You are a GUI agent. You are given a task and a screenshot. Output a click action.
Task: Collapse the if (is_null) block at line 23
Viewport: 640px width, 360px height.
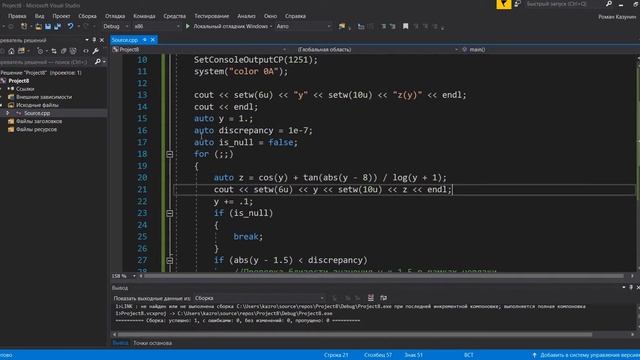tap(170, 213)
